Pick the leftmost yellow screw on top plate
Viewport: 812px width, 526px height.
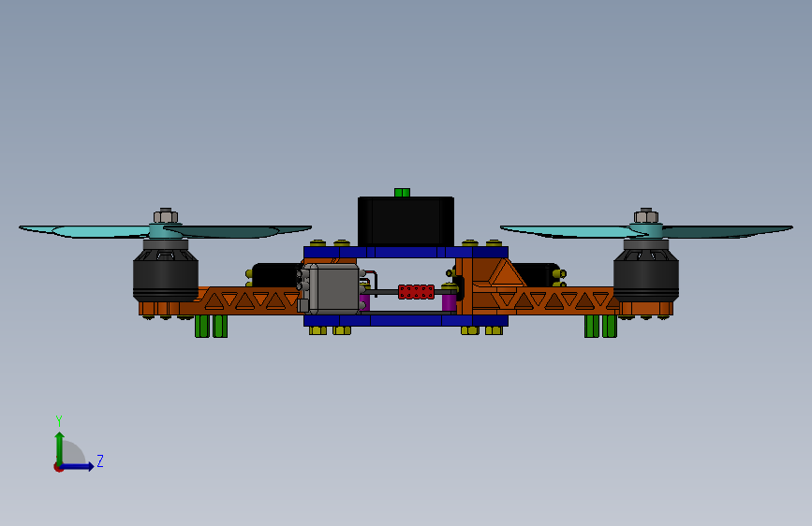[317, 242]
